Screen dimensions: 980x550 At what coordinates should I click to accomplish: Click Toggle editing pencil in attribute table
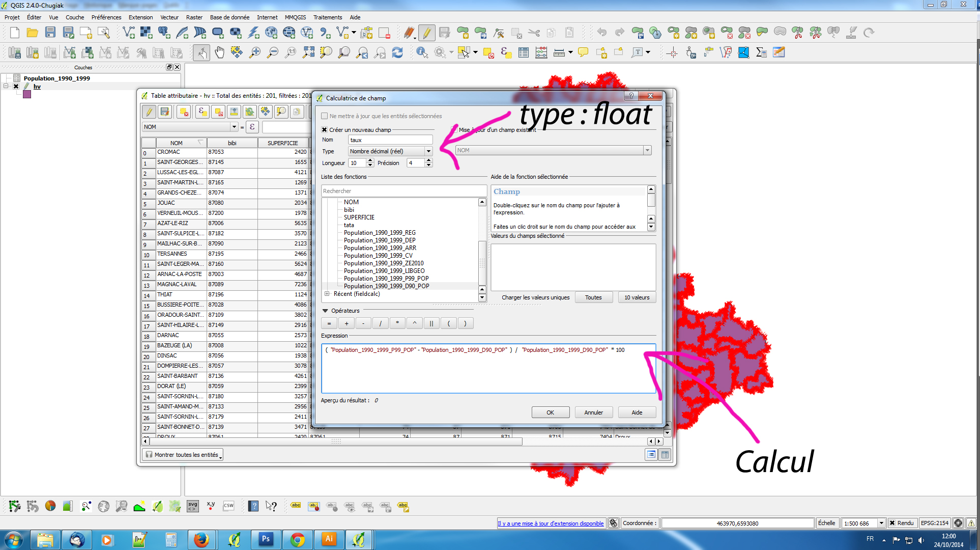point(149,112)
